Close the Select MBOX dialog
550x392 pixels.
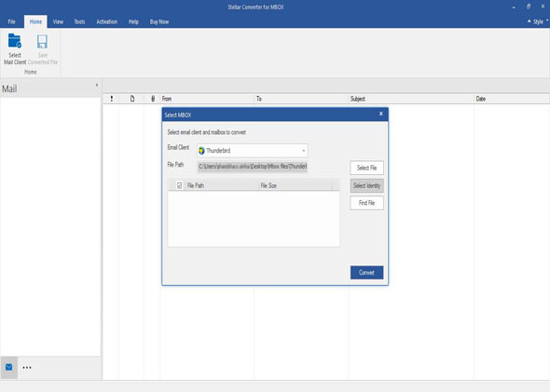pyautogui.click(x=381, y=114)
